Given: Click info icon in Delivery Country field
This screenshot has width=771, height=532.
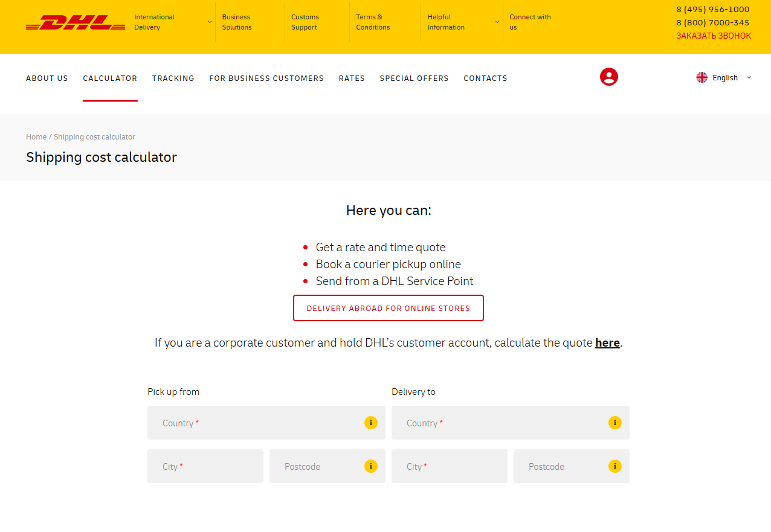Looking at the screenshot, I should tap(615, 423).
